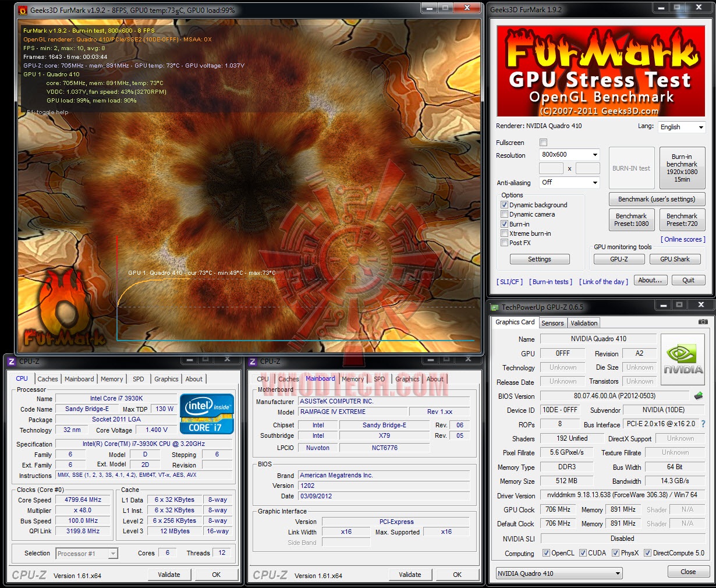
Task: Open the NVIDIA Quadro 410 GPU selector dropdown
Action: coord(559,573)
